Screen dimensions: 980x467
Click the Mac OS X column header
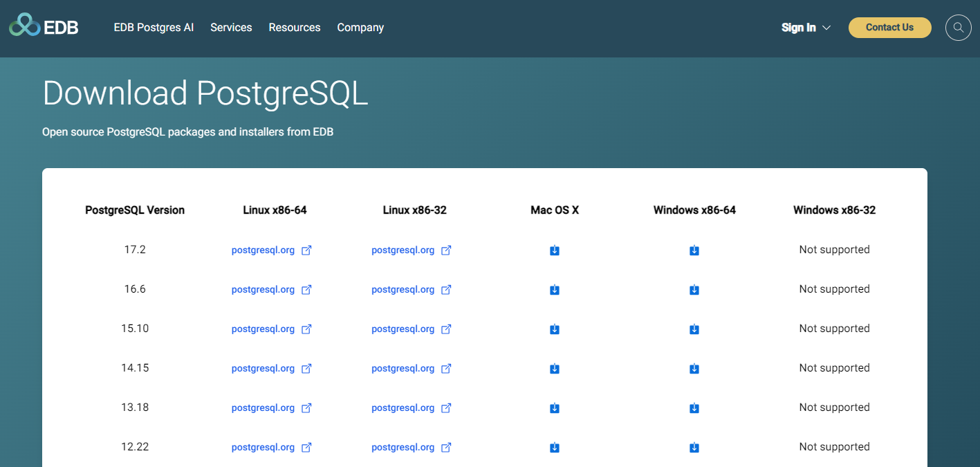click(555, 210)
